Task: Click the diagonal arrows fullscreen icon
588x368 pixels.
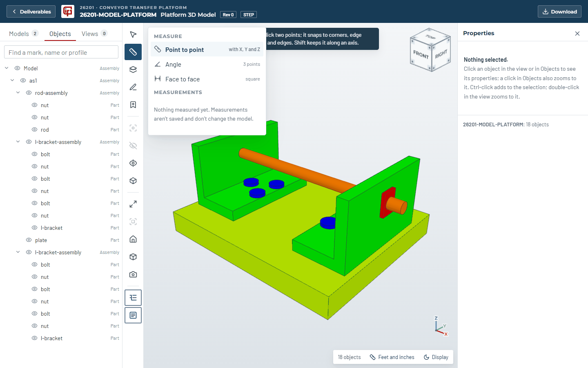Action: coord(133,204)
